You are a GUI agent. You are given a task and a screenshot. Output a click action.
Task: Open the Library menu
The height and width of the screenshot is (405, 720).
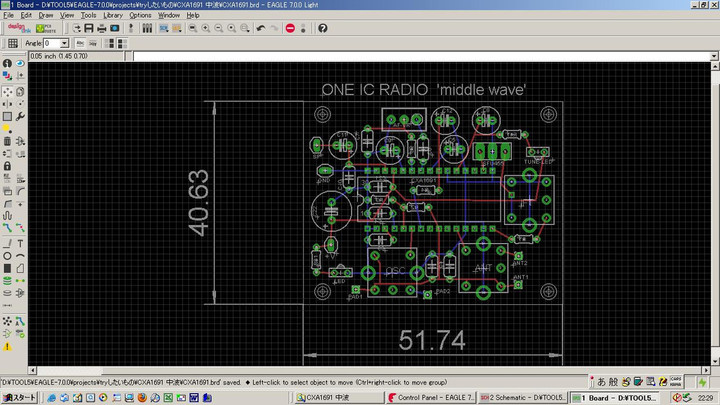pos(113,16)
